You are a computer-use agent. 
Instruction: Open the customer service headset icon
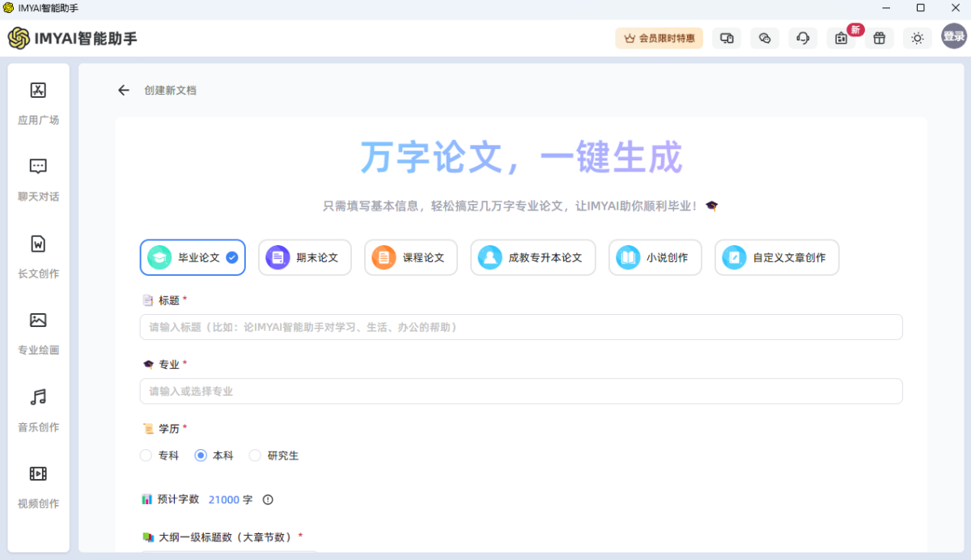point(803,38)
